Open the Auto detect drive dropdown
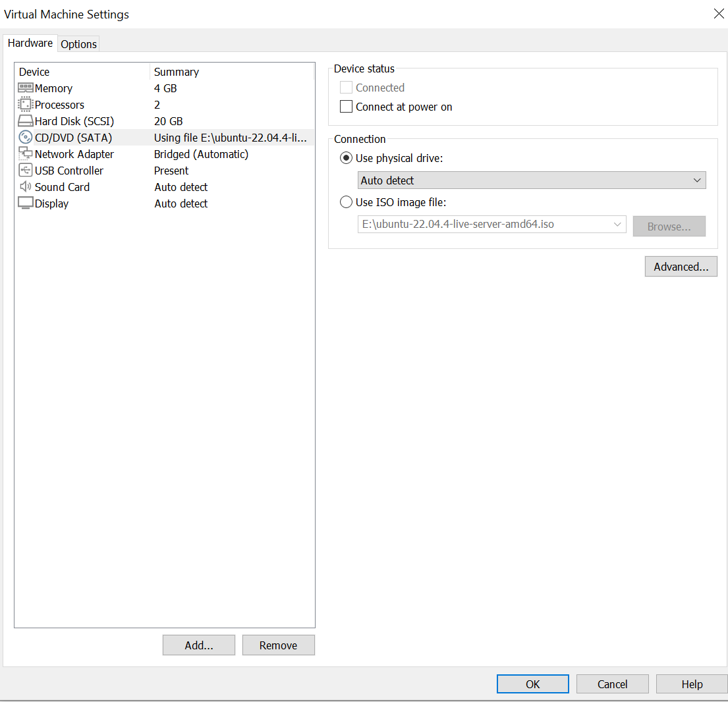 tap(532, 180)
